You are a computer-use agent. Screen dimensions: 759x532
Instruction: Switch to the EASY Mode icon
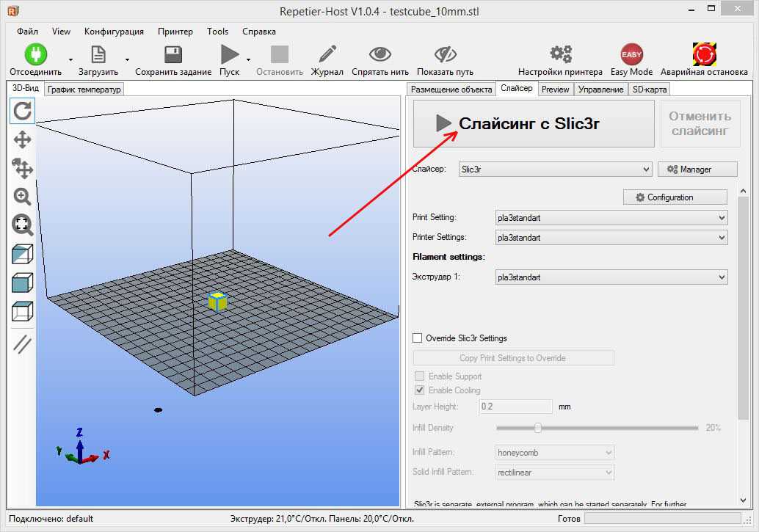[631, 54]
